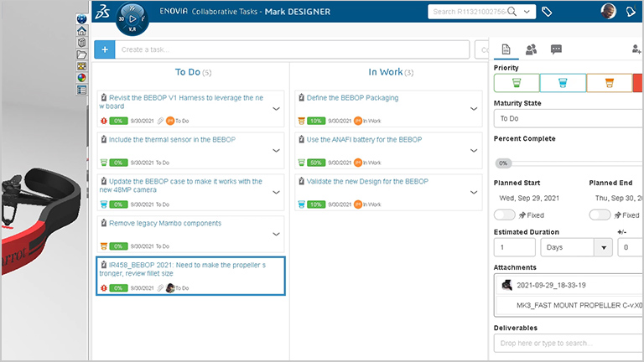Open the notifications bell icon
644x362 pixels.
point(631,12)
